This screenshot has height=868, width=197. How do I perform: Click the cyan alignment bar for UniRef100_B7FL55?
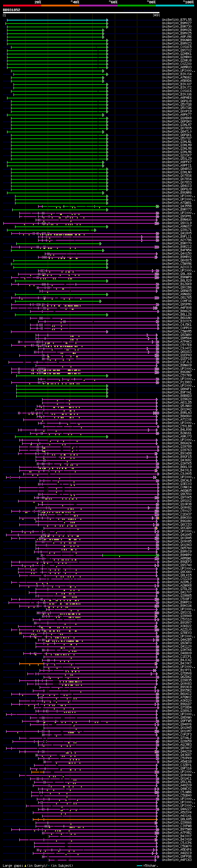point(57,20)
